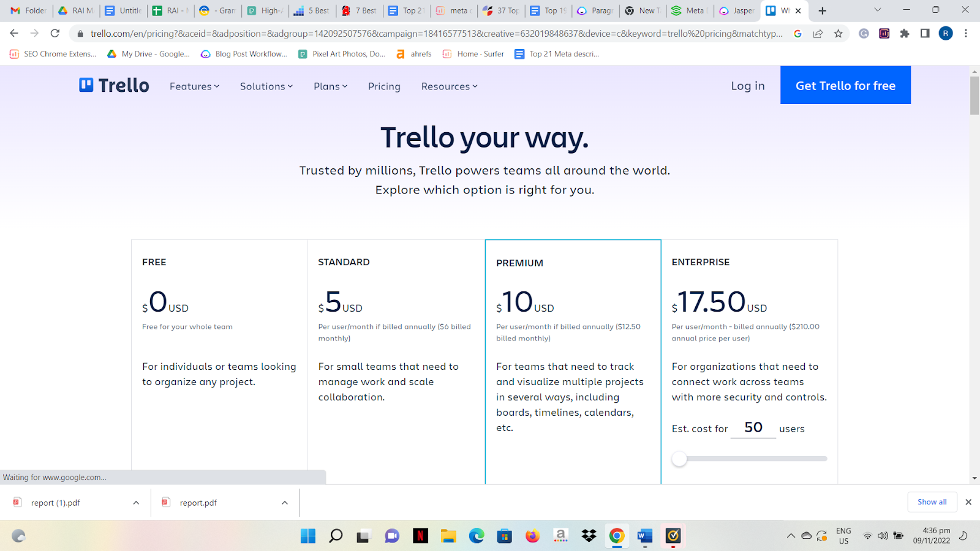Switch to the 7 Best tab
This screenshot has width=980, height=551.
click(360, 10)
